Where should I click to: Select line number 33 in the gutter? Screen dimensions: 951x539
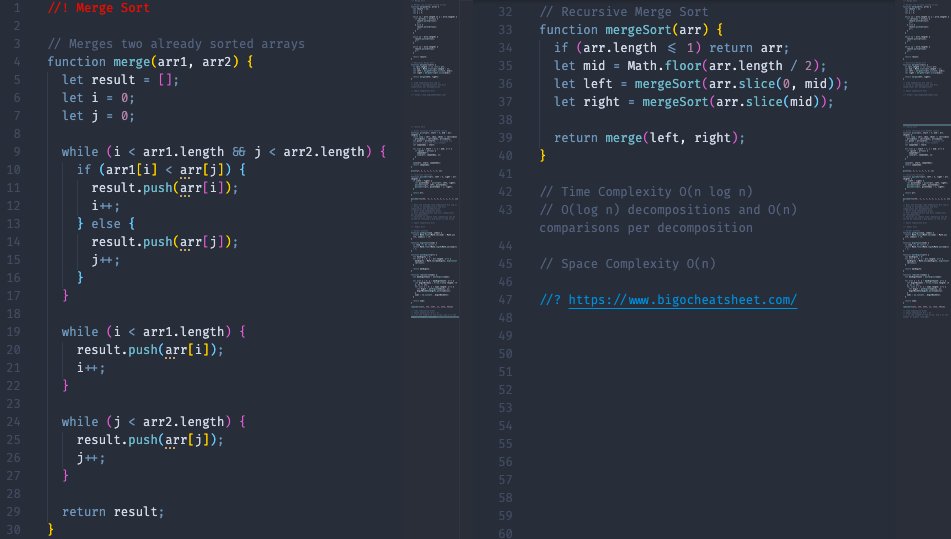(505, 30)
